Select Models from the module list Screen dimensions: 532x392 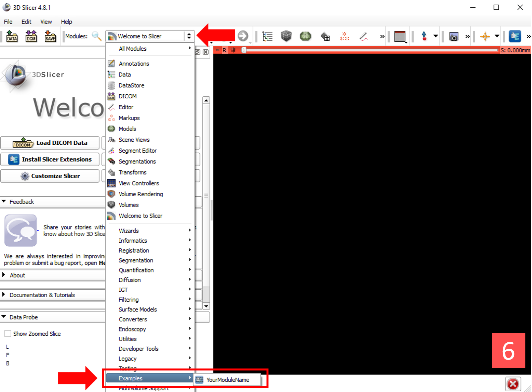[150, 129]
